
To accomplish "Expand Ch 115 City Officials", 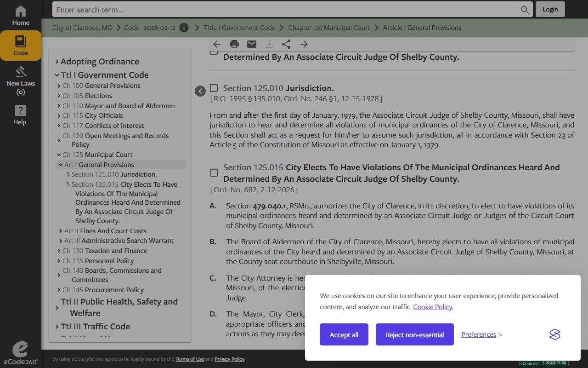I will click(59, 115).
